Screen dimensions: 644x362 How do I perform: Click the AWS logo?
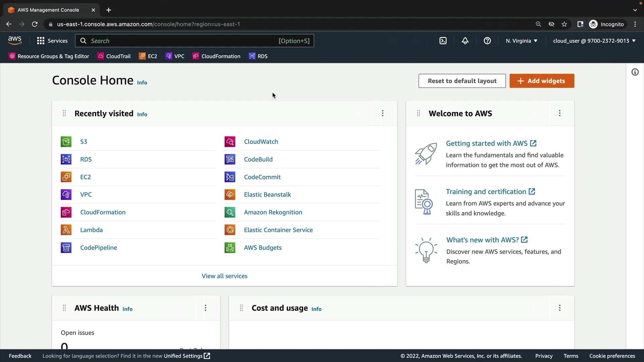15,41
